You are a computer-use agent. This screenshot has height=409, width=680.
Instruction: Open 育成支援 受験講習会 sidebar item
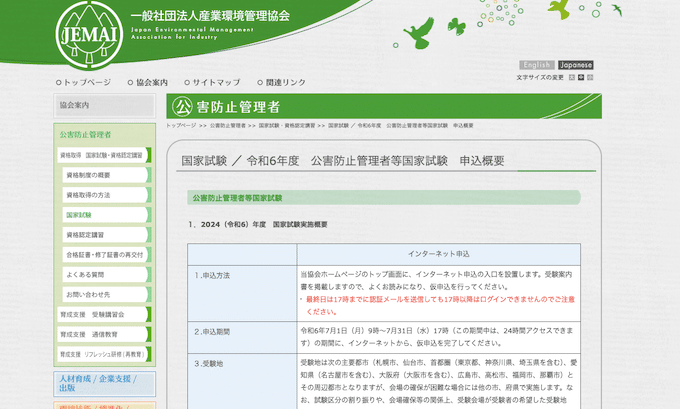point(104,314)
